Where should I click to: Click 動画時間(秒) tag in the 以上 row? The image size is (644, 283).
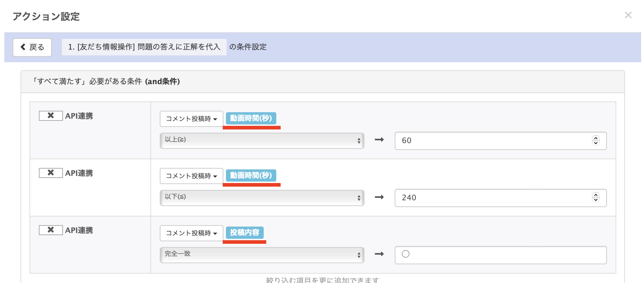[x=251, y=118]
